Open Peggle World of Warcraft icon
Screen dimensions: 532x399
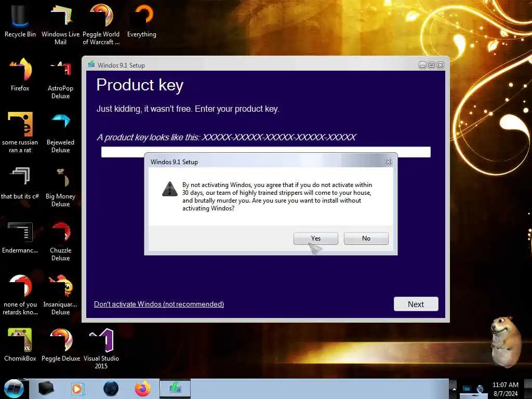(x=101, y=24)
